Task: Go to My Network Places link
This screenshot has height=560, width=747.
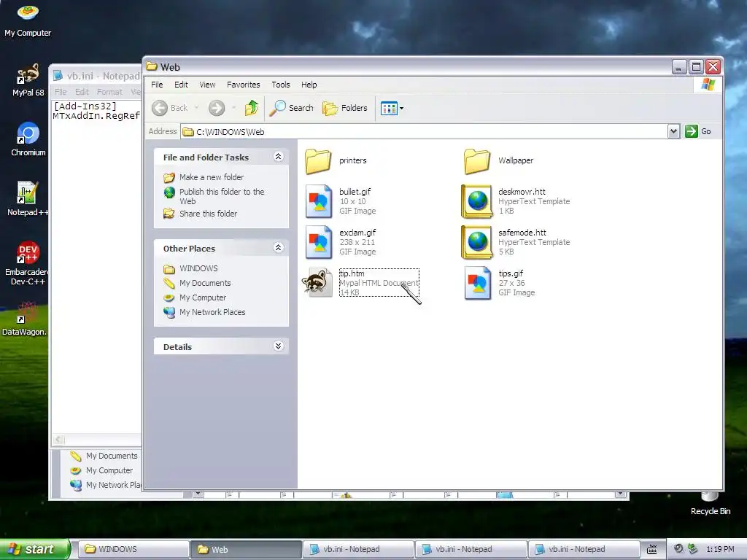Action: point(212,312)
